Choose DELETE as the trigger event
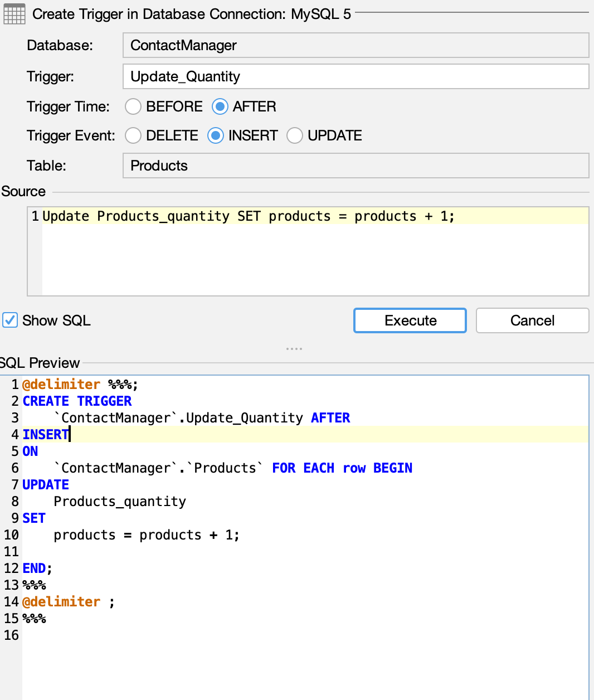This screenshot has height=700, width=594. pos(133,135)
